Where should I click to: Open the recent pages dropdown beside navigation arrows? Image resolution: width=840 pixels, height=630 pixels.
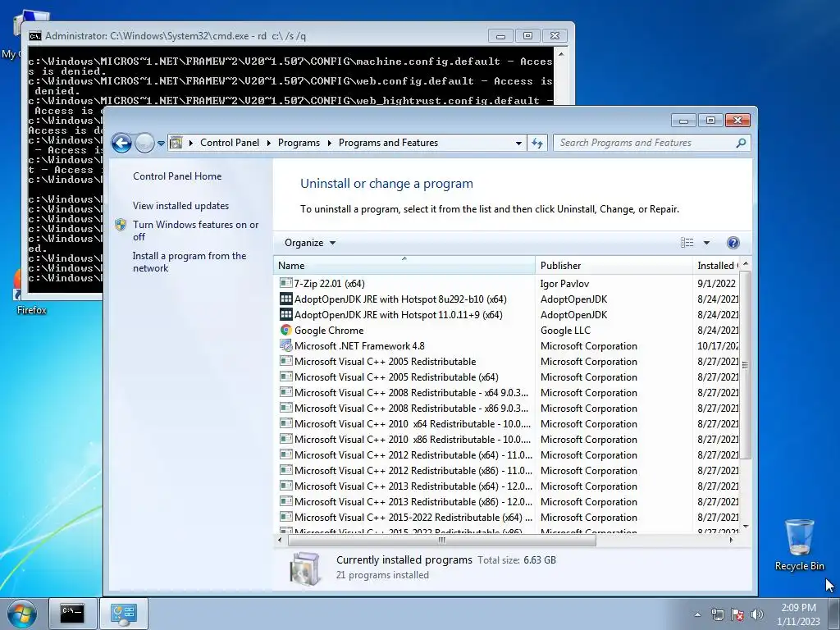pyautogui.click(x=161, y=144)
